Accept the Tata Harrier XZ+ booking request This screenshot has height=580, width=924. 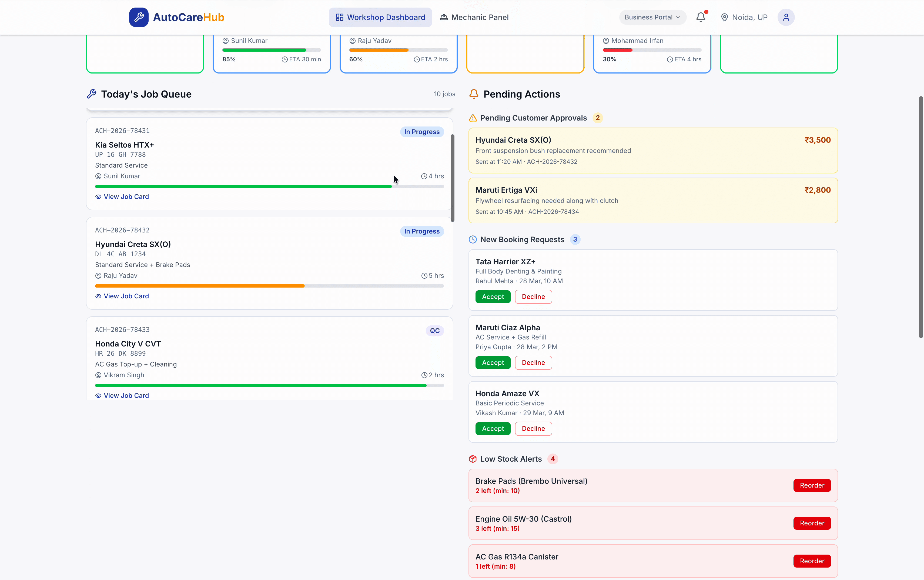point(492,296)
